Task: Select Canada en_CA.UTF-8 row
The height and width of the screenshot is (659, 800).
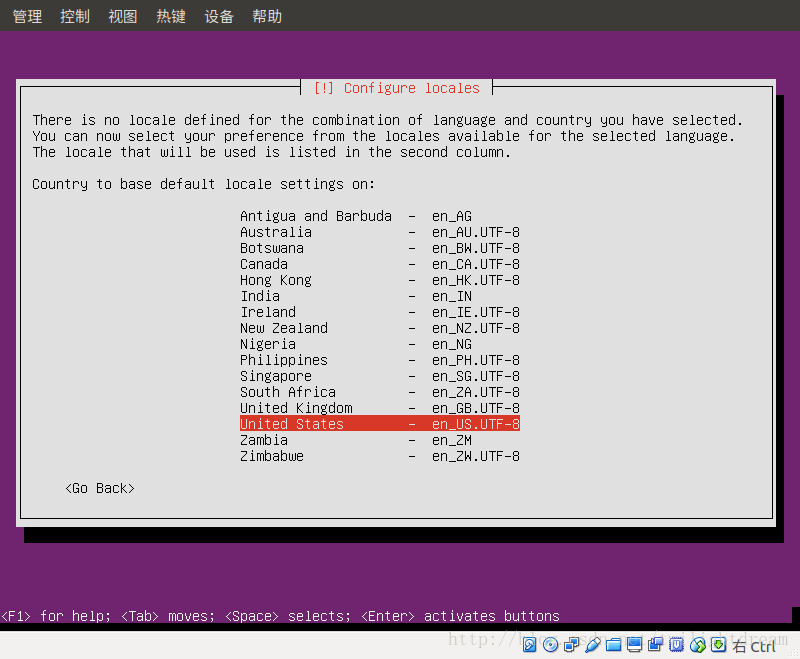Action: click(x=380, y=264)
